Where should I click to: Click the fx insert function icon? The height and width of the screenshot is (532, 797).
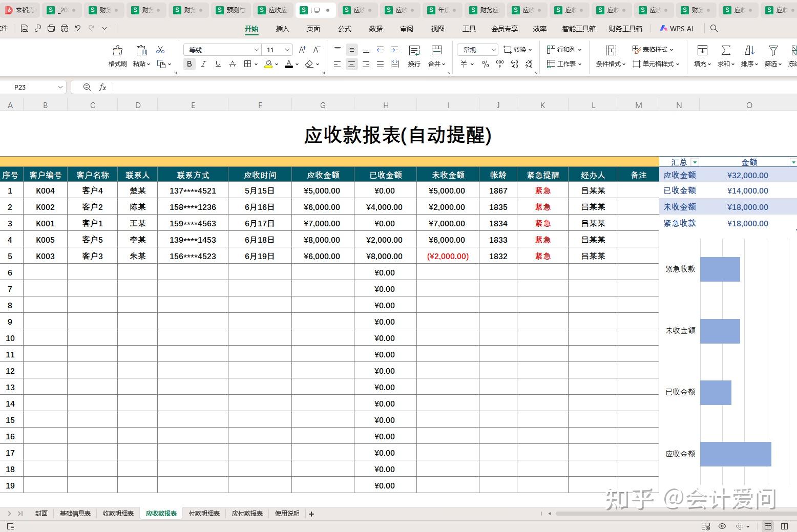click(102, 87)
